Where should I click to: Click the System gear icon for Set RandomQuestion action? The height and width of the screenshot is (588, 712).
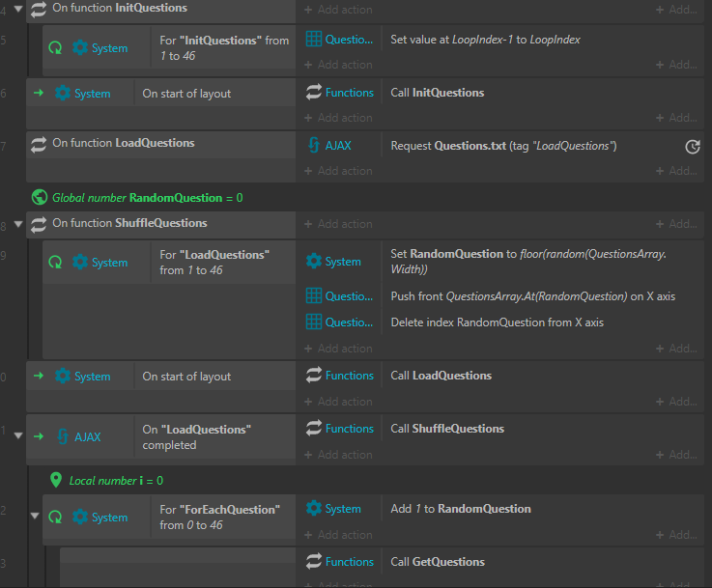[x=314, y=261]
